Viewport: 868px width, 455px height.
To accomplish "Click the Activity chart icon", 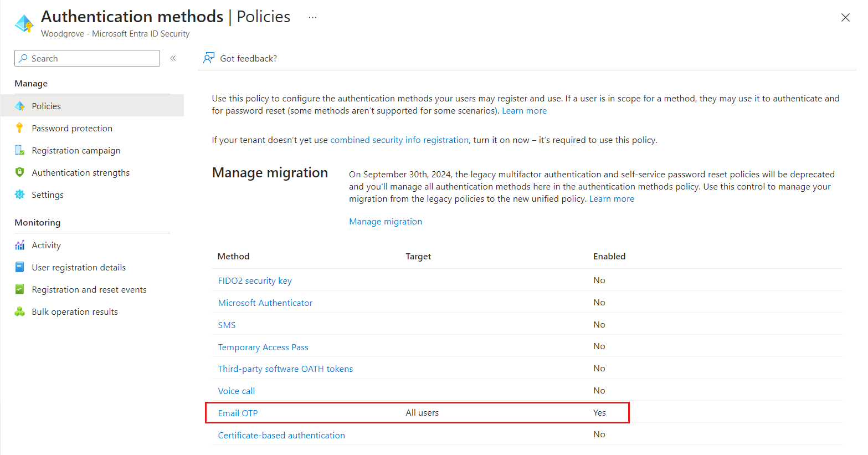I will click(20, 245).
